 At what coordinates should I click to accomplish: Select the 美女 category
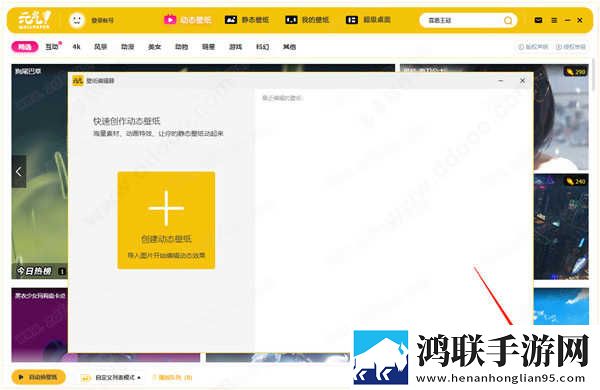click(x=155, y=47)
